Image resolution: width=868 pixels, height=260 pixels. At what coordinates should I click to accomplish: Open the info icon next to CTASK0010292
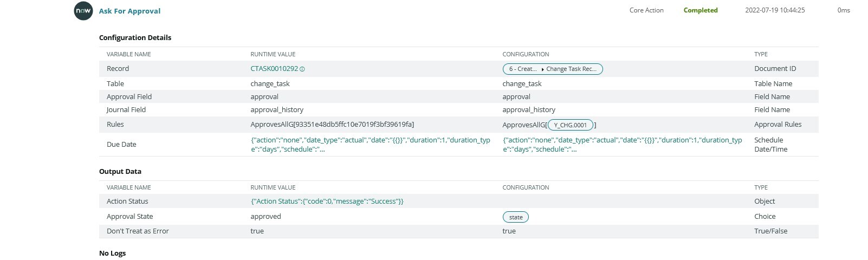tap(302, 69)
